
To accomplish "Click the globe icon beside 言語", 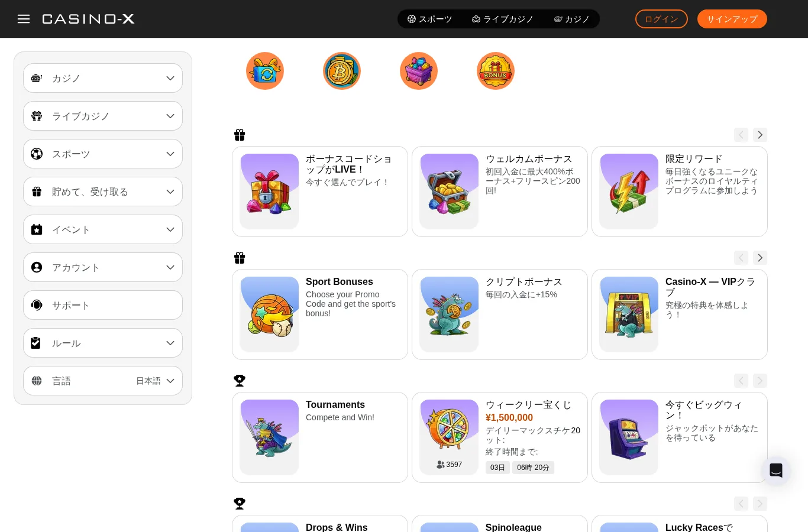I will click(x=37, y=381).
